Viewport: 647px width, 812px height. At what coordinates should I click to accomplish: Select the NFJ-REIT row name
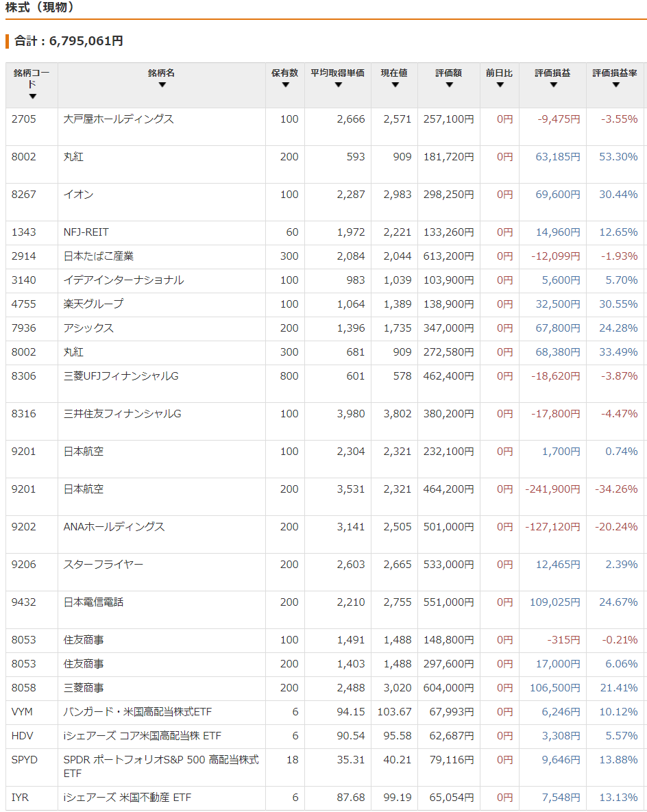86,232
